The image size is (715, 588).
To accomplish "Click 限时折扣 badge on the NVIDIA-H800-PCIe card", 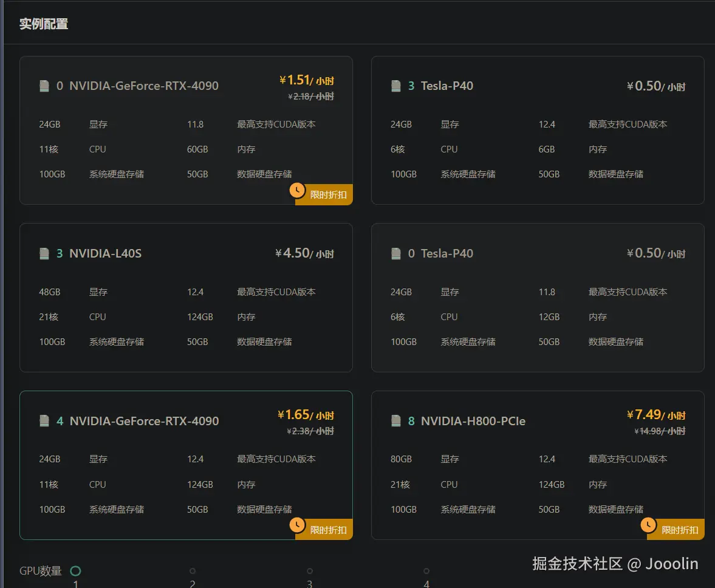I will 676,530.
